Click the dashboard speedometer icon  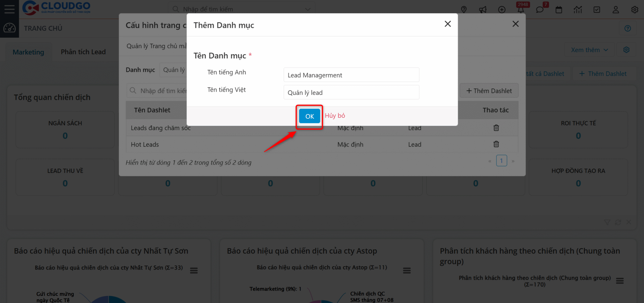point(9,28)
